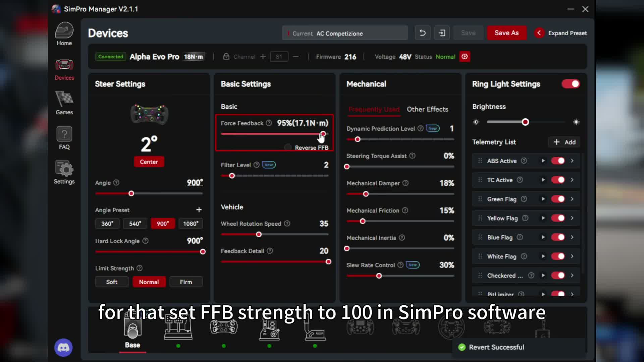The width and height of the screenshot is (644, 362).
Task: Preview the Green Flag light effect
Action: point(543,199)
